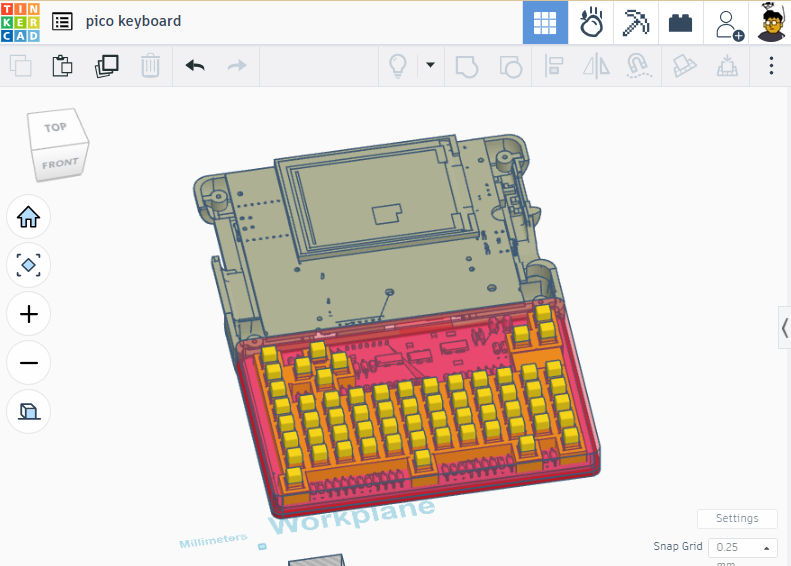Screen dimensions: 791x566
Task: Click the FRONT face of the view cube
Action: (60, 163)
